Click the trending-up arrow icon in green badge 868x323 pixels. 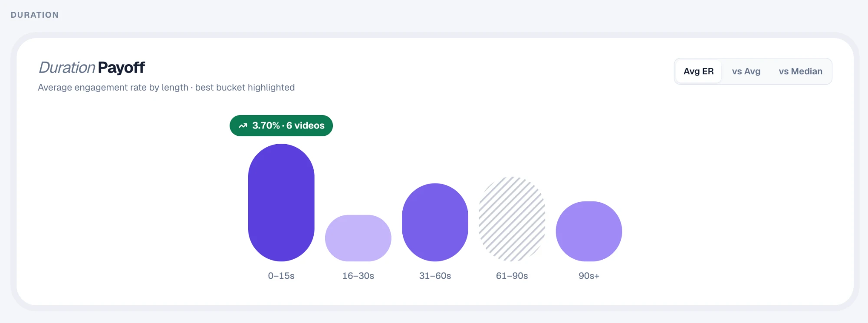click(x=243, y=126)
